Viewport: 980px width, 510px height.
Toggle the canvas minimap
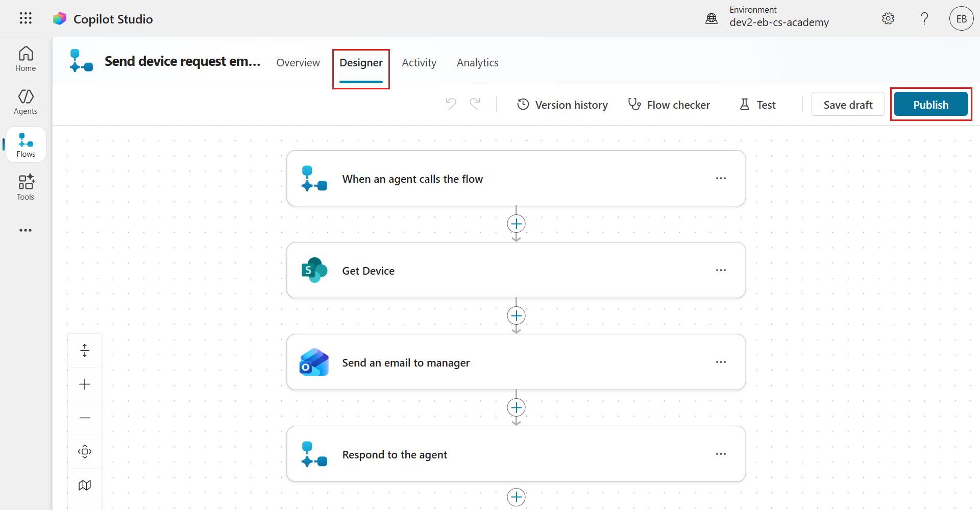click(85, 485)
